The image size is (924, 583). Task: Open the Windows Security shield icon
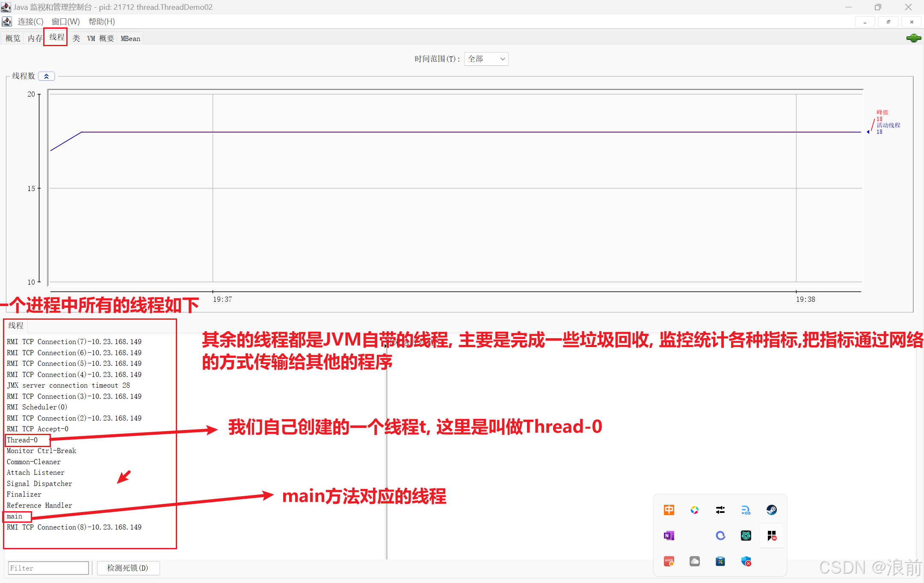[746, 562]
